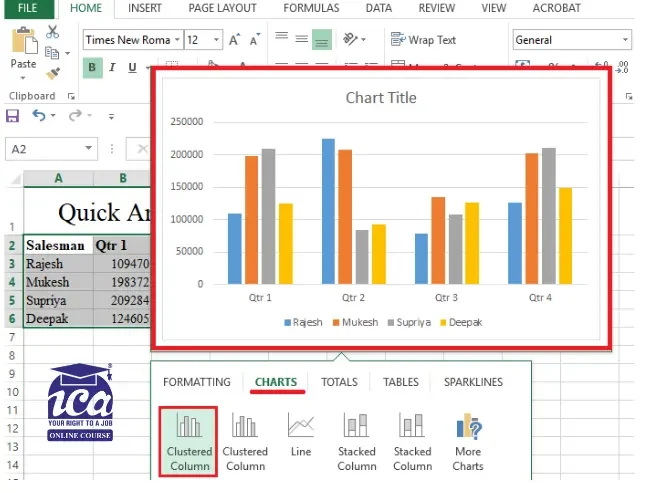The width and height of the screenshot is (657, 493).
Task: Click the Select All corner triangle
Action: pos(15,179)
